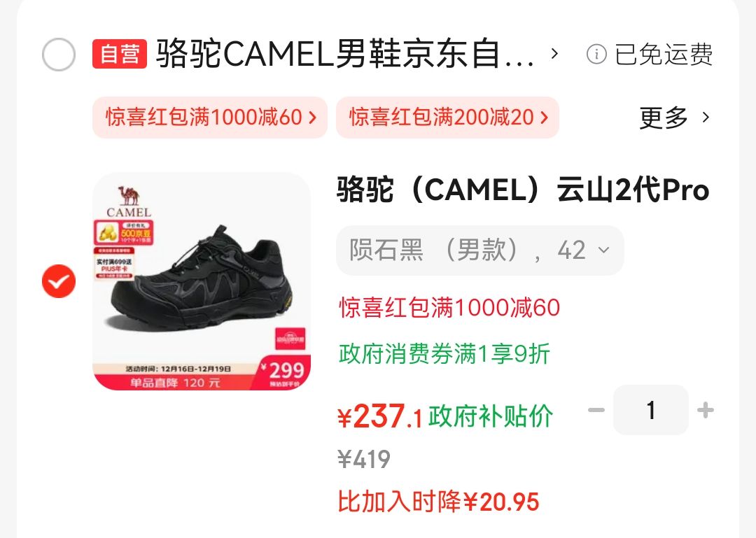The width and height of the screenshot is (756, 538).
Task: Click the quantity field showing 1
Action: [651, 410]
